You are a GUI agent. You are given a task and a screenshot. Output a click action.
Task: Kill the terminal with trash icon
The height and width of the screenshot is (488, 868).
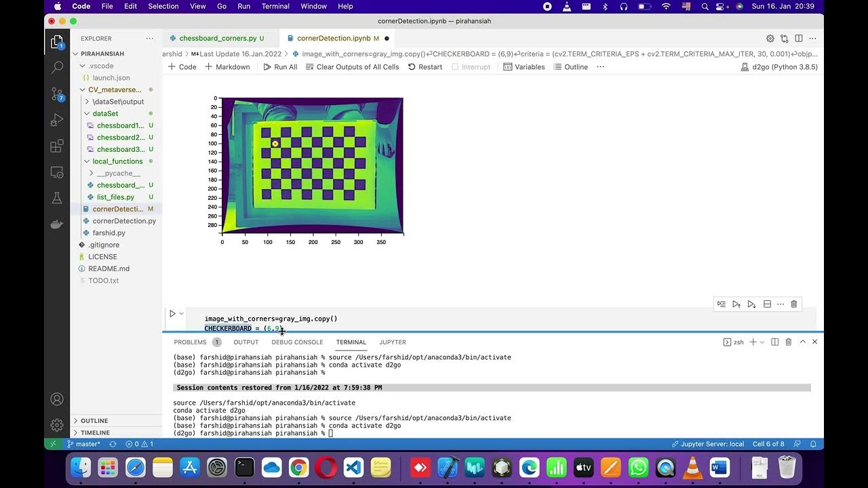click(x=788, y=342)
